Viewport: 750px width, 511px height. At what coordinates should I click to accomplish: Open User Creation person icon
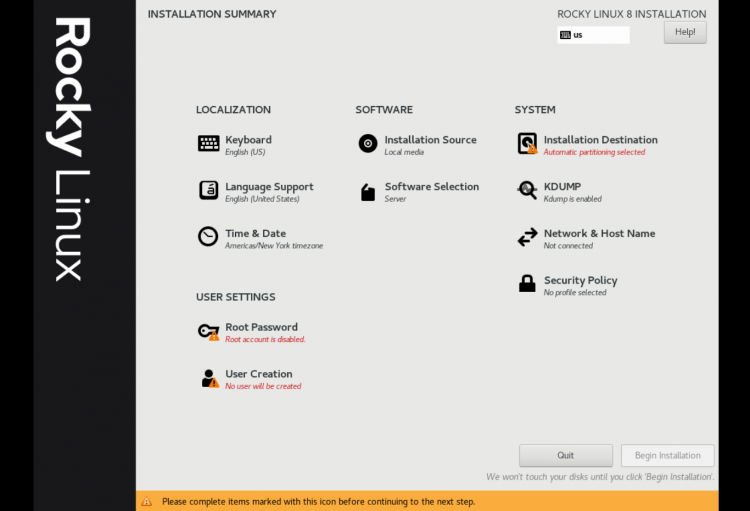coord(209,378)
